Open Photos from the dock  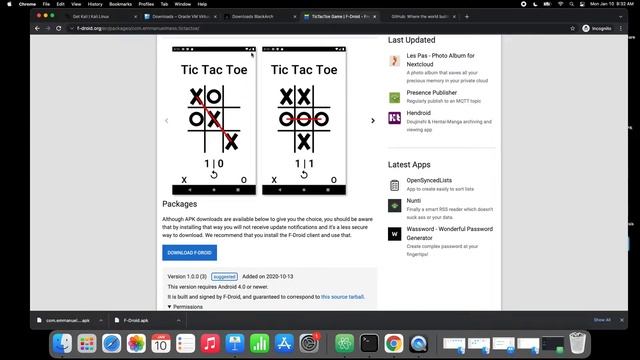click(136, 343)
